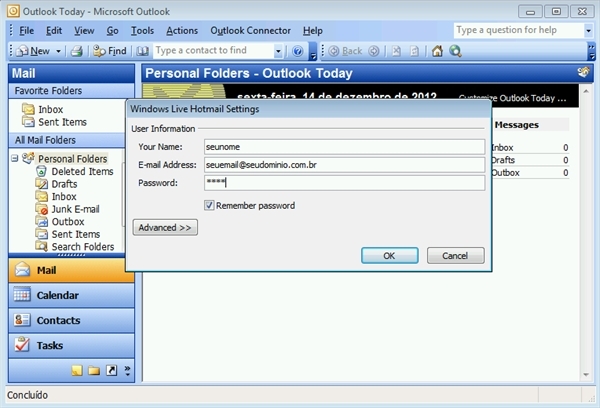Open Configure buttons chevron in navigation bar
This screenshot has height=408, width=600.
[x=127, y=370]
